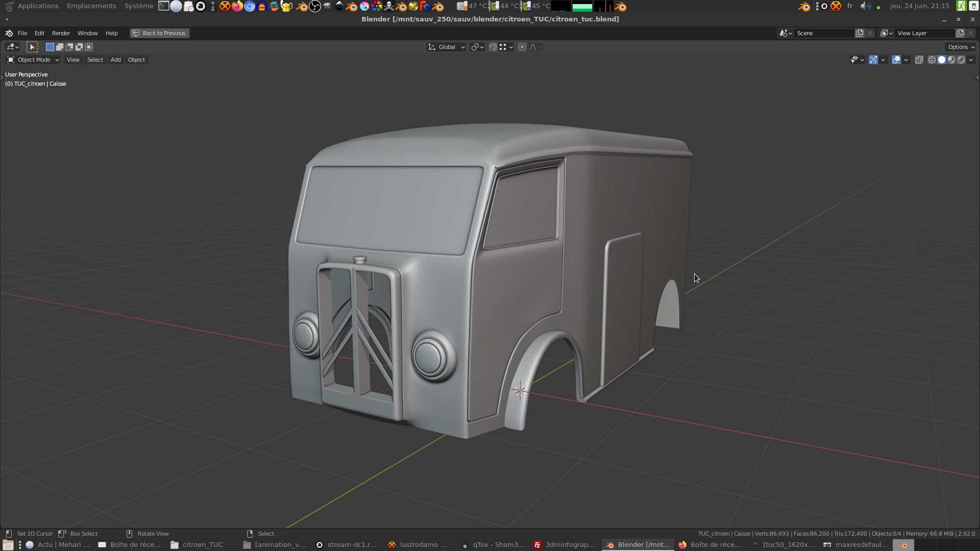
Task: Open the Edit menu
Action: 39,33
